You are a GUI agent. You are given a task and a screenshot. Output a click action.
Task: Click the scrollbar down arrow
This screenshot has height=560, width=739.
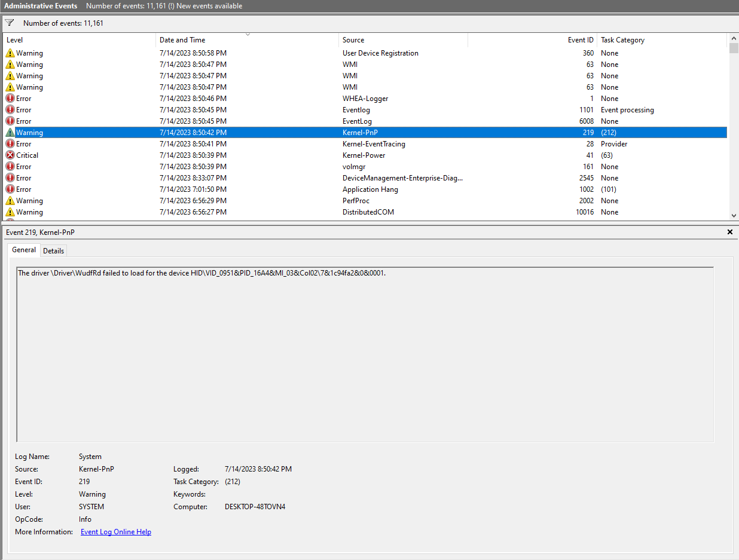734,215
